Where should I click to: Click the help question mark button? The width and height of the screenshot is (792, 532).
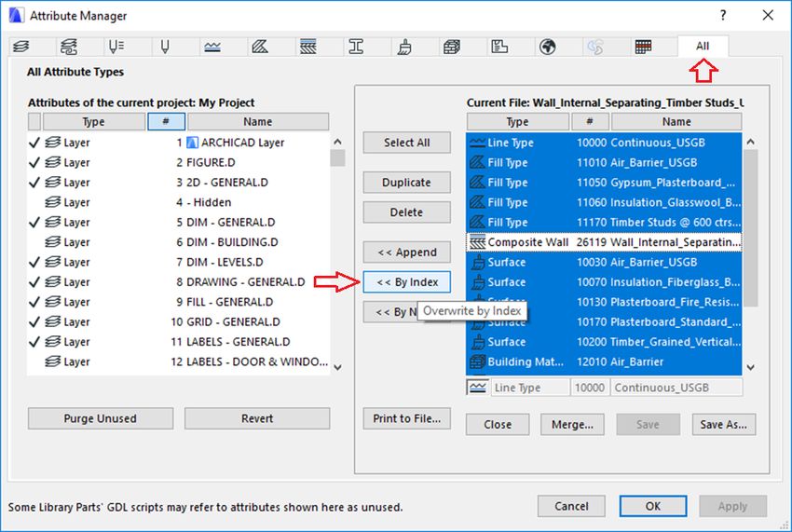(723, 15)
